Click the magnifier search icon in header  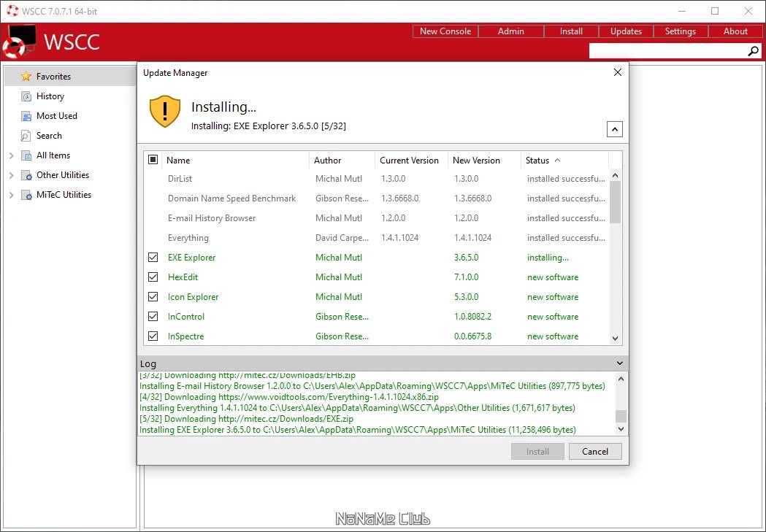tap(754, 51)
